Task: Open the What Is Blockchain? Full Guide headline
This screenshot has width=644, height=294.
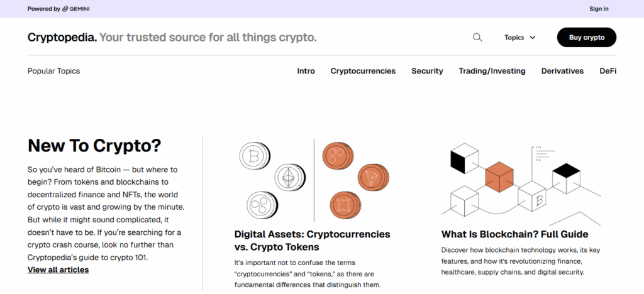Action: [514, 234]
